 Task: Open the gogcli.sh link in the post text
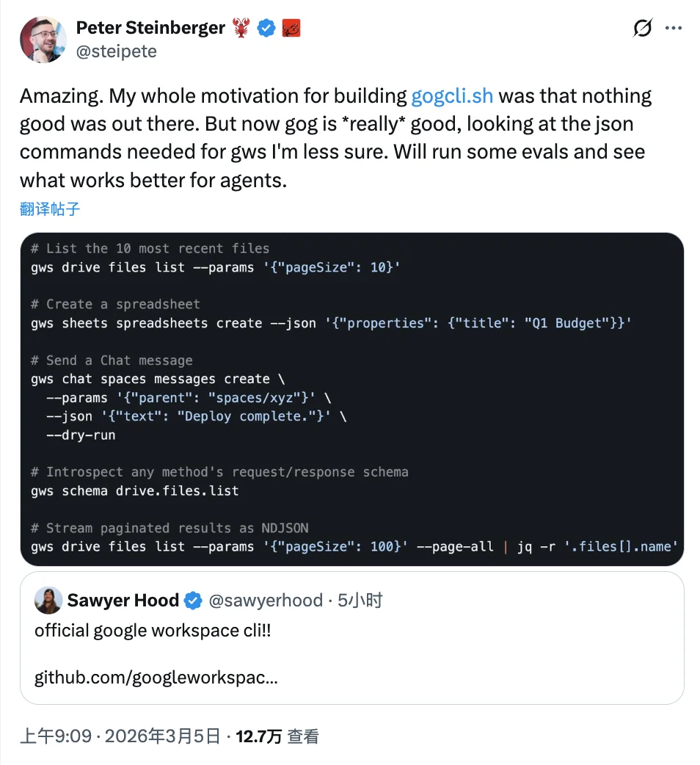pyautogui.click(x=453, y=95)
